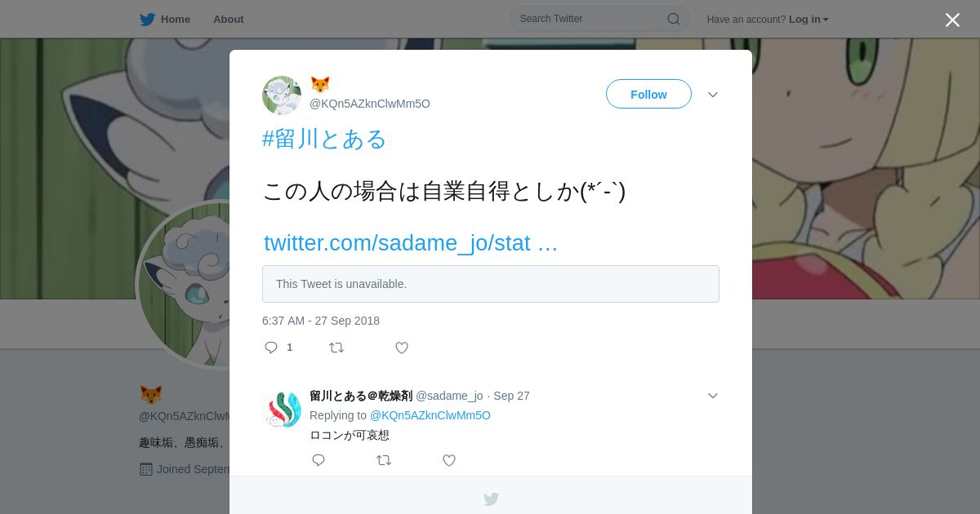This screenshot has width=980, height=514.
Task: Reply to the main tweet
Action: tap(271, 348)
